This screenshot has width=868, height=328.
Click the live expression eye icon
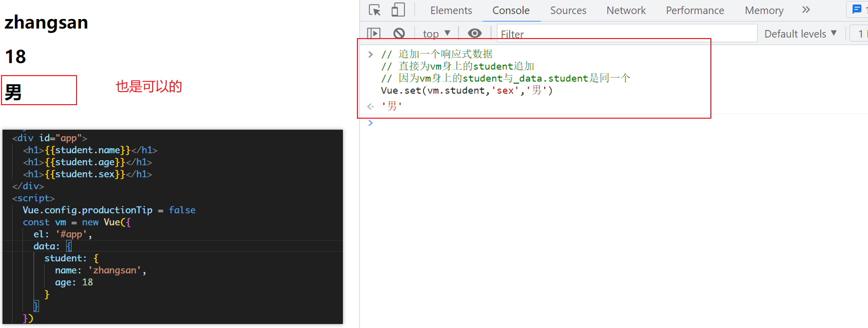(475, 34)
